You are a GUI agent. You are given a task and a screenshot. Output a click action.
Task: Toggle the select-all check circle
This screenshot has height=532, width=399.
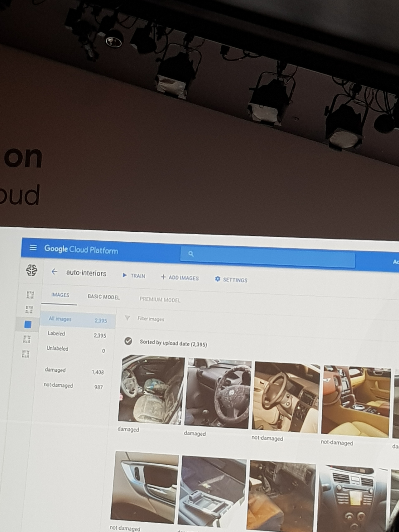click(x=128, y=341)
